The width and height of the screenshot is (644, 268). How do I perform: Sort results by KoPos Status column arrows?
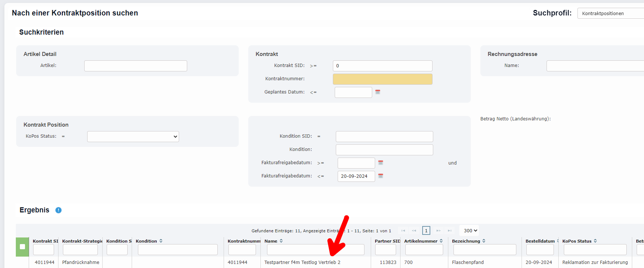click(595, 241)
